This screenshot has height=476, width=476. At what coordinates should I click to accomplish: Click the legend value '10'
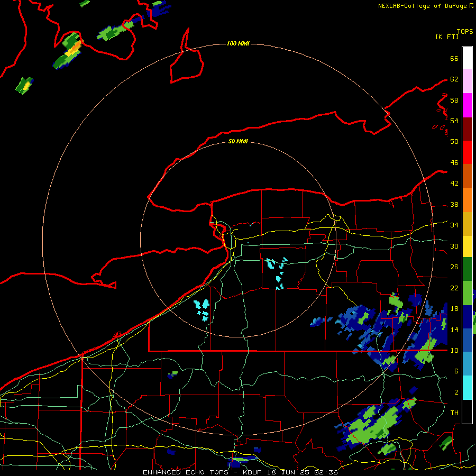click(454, 351)
